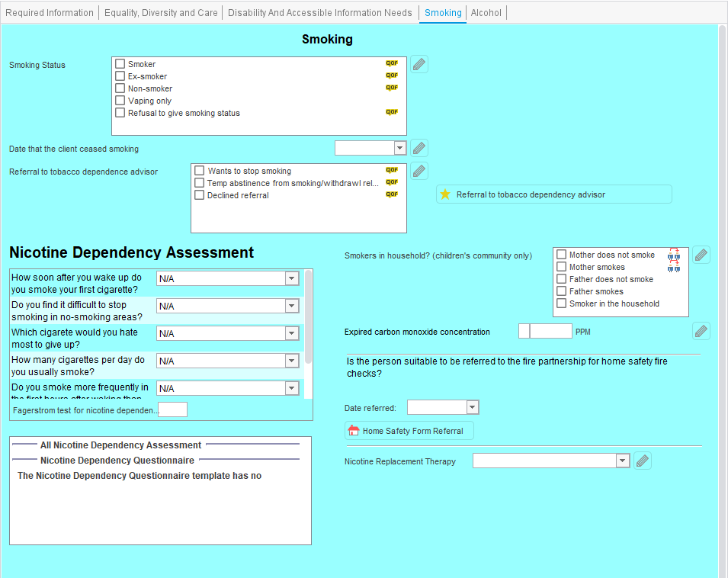The height and width of the screenshot is (578, 728).
Task: Switch to Required Information tab
Action: [50, 12]
